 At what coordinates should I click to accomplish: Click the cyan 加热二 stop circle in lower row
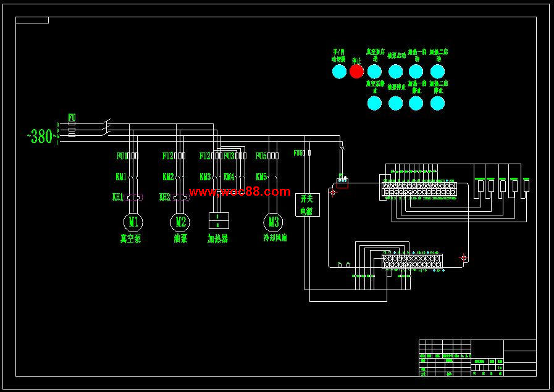pyautogui.click(x=437, y=104)
